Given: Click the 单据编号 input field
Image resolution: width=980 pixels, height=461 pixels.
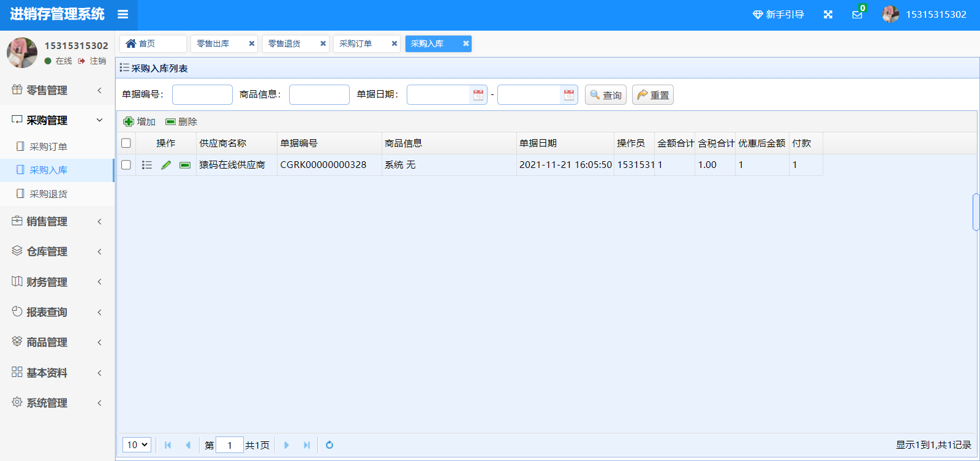Looking at the screenshot, I should pyautogui.click(x=202, y=95).
